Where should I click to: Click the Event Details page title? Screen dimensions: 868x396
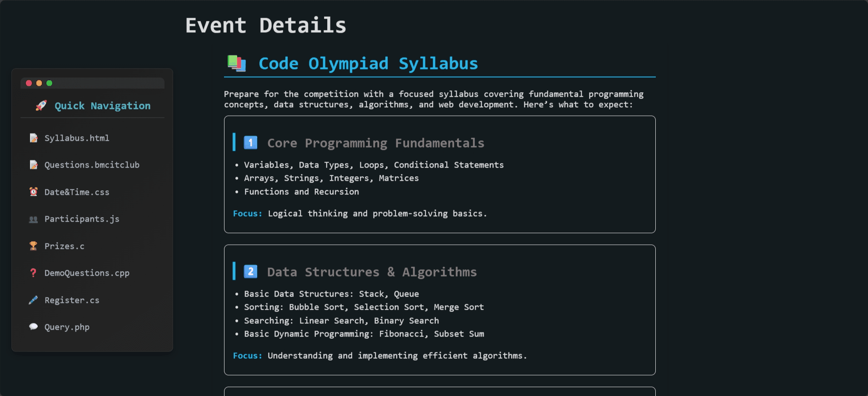[266, 25]
